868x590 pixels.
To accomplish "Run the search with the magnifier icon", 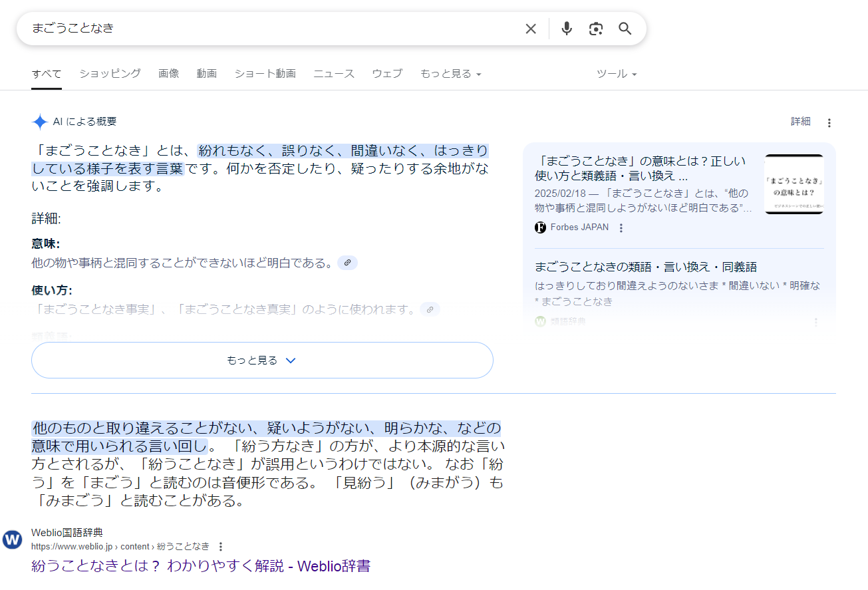I will (x=625, y=29).
